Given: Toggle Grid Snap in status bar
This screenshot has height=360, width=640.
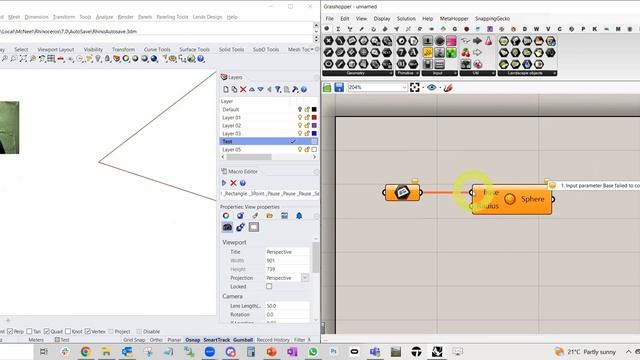Looking at the screenshot, I should click(x=134, y=340).
